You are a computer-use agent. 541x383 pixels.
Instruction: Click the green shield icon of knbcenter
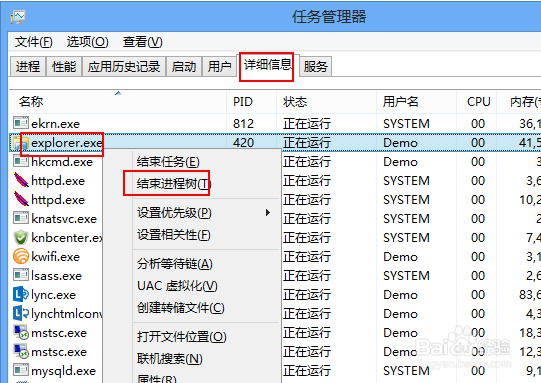21,237
